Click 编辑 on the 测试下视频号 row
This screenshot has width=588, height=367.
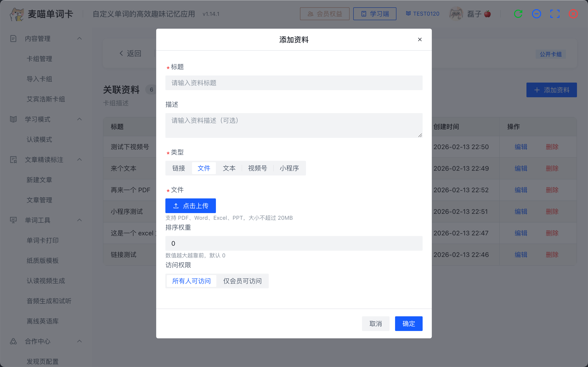pos(520,147)
